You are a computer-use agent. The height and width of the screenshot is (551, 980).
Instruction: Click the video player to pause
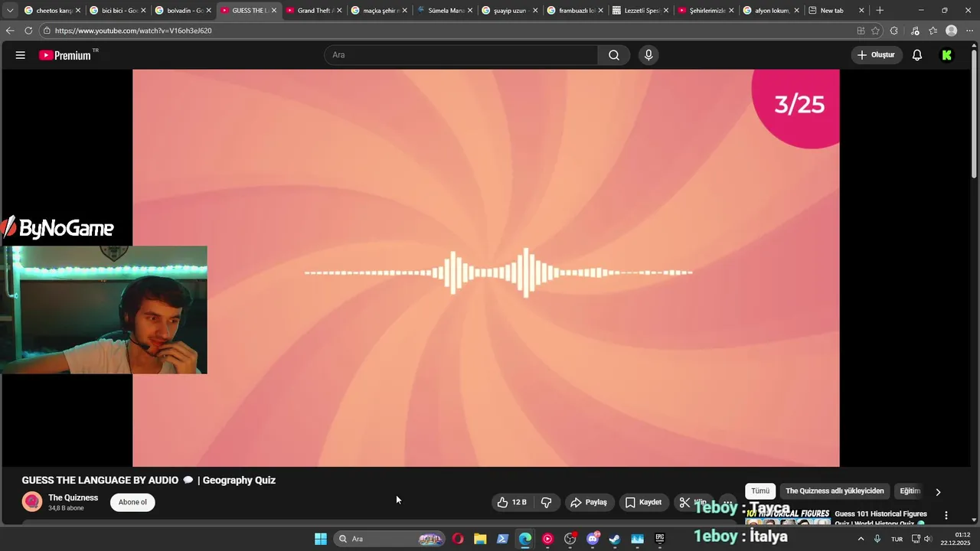(x=486, y=268)
